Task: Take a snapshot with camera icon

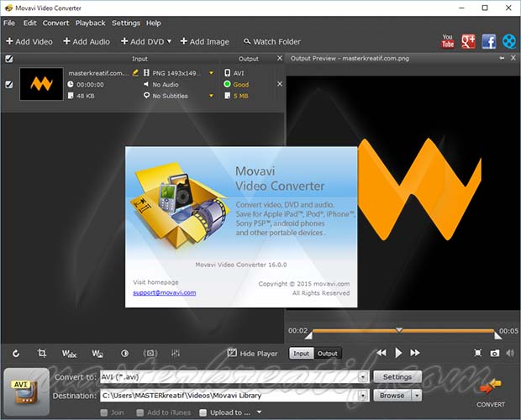Action: coord(495,354)
